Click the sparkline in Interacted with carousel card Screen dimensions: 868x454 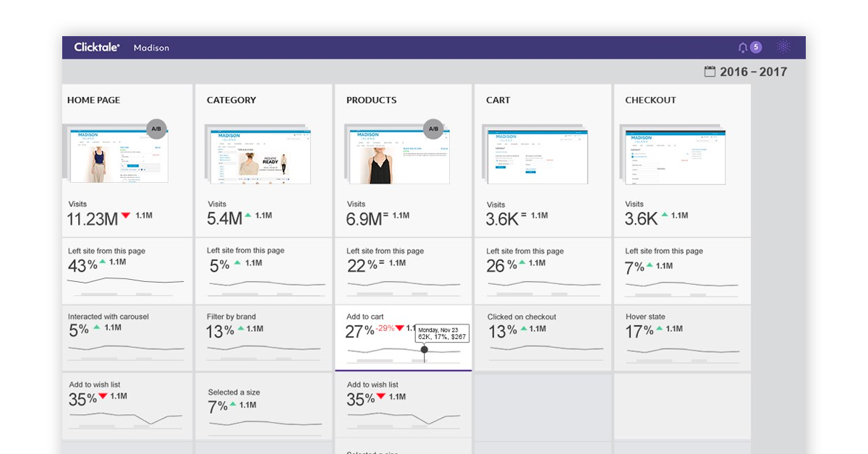pos(126,349)
